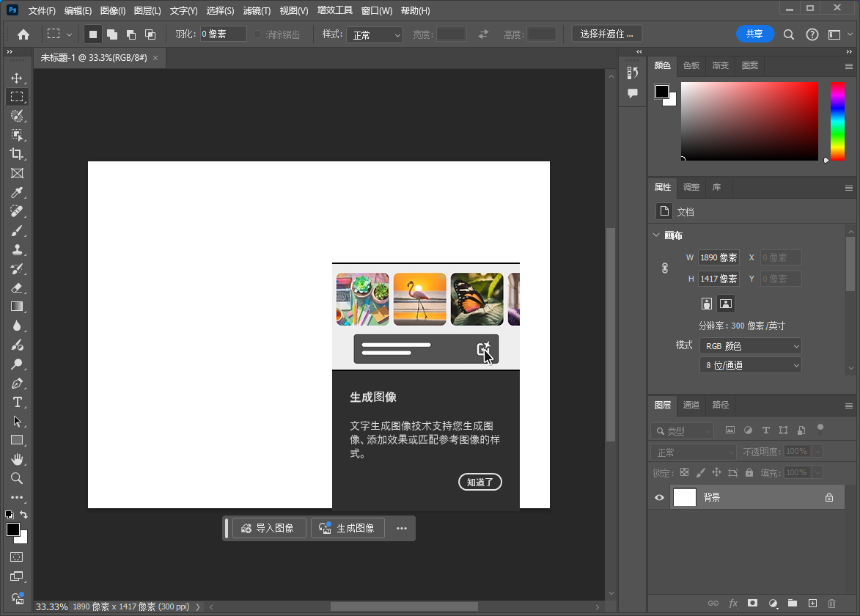Hide the 背景 layer visibility eye

point(659,497)
